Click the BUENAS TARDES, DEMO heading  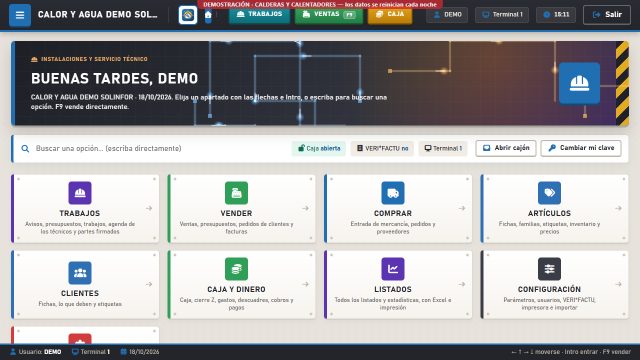(x=114, y=78)
